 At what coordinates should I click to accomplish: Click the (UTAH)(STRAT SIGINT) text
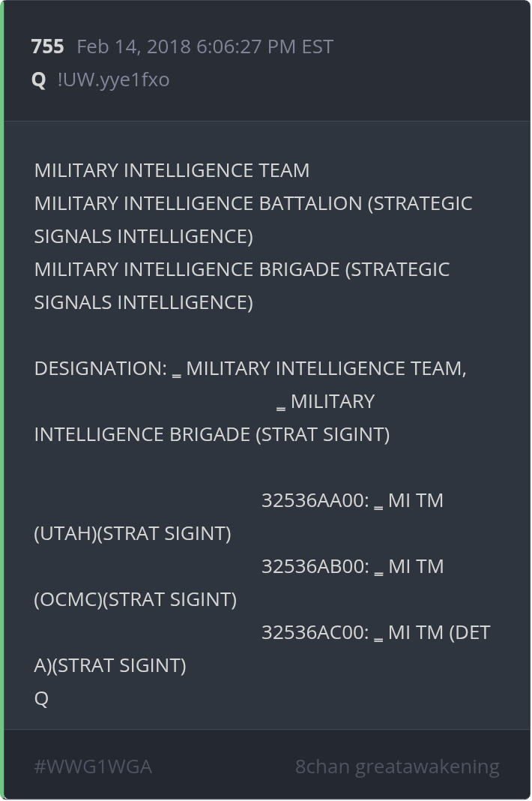click(x=133, y=533)
